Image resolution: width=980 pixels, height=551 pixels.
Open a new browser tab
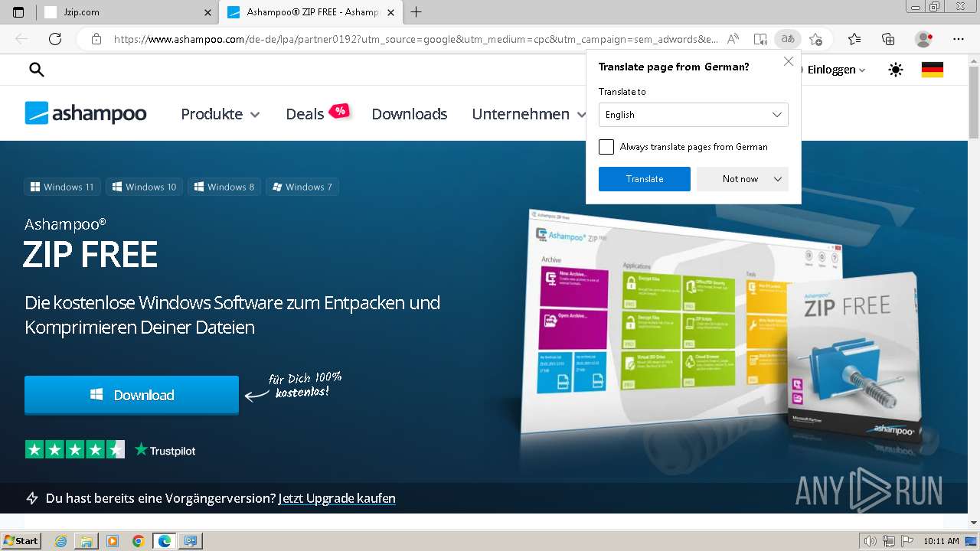pyautogui.click(x=416, y=12)
